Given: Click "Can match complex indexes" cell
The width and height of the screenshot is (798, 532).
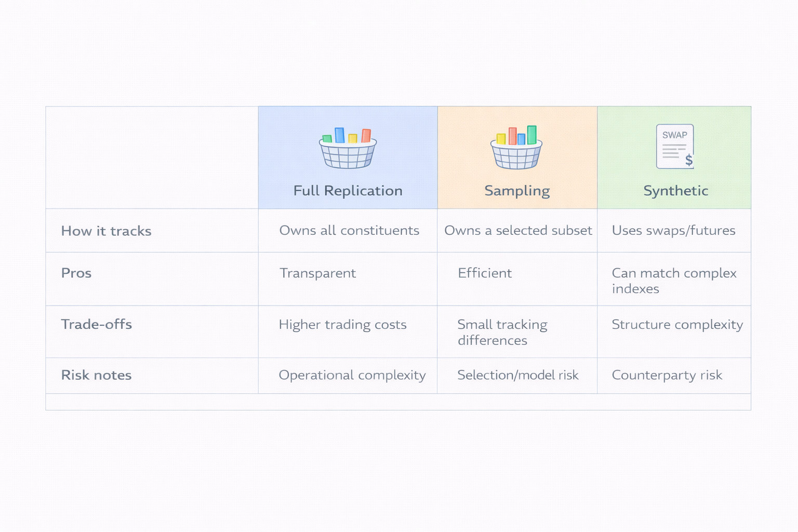Looking at the screenshot, I should coord(674,281).
